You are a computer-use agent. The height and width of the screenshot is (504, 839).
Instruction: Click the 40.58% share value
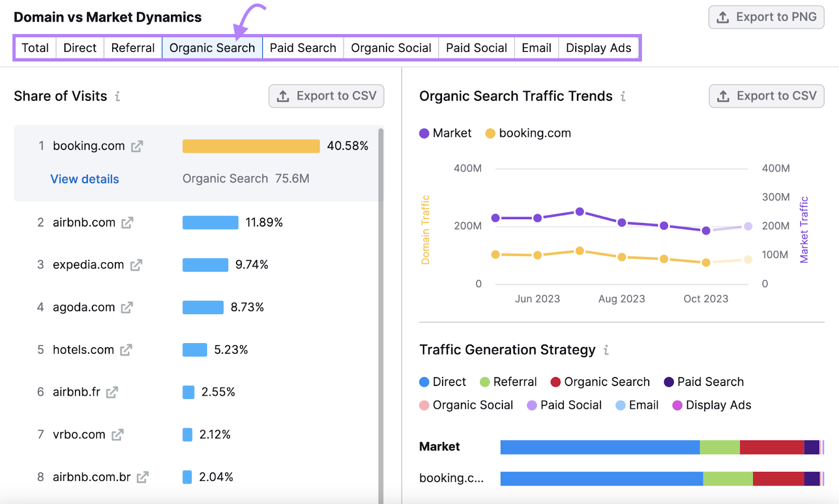coord(348,146)
